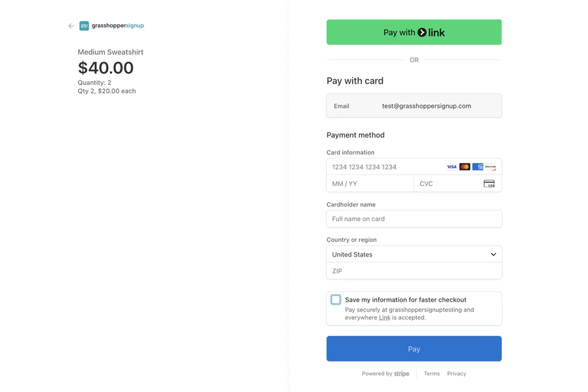Enable saving information for faster checkout
Viewport: 588px width, 392px height.
tap(336, 299)
